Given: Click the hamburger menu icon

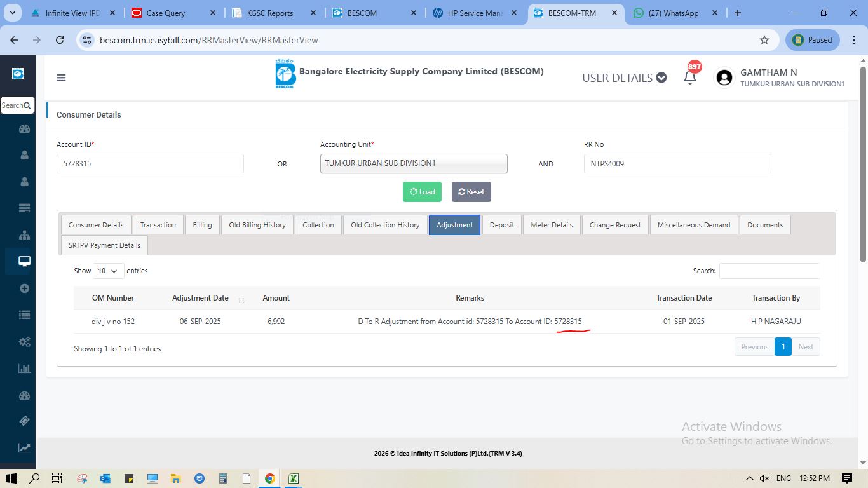Looking at the screenshot, I should tap(61, 78).
